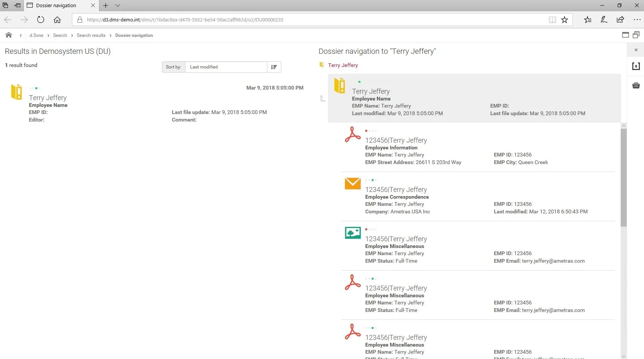Click the d.3one home icon in breadcrumb

click(9, 35)
